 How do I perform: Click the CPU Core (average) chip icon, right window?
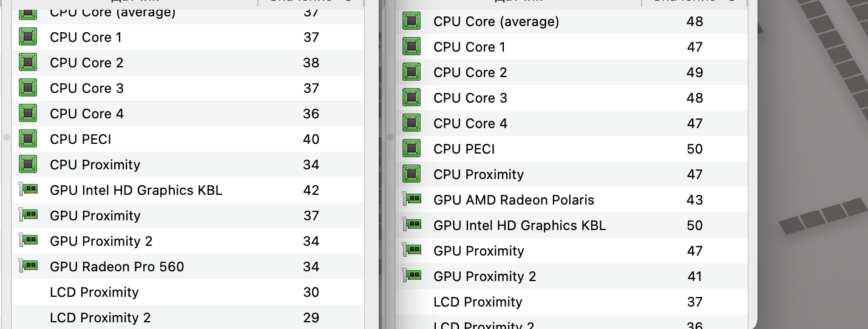tap(412, 21)
